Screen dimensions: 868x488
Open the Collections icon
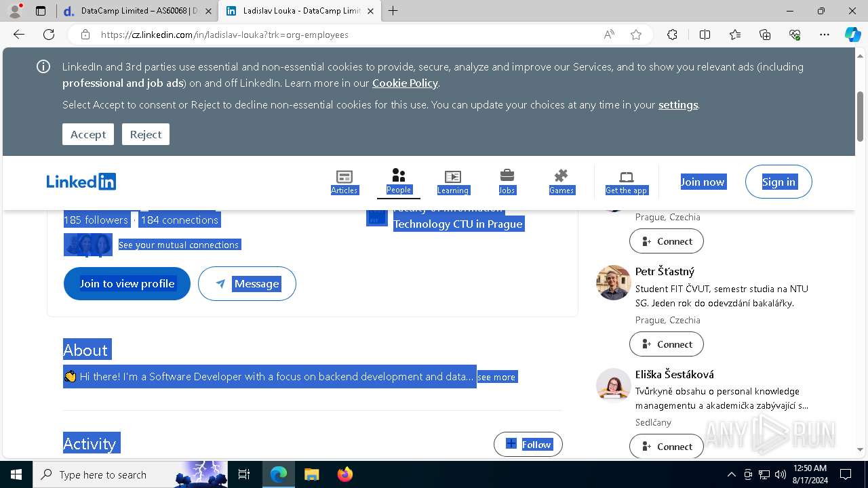point(765,35)
